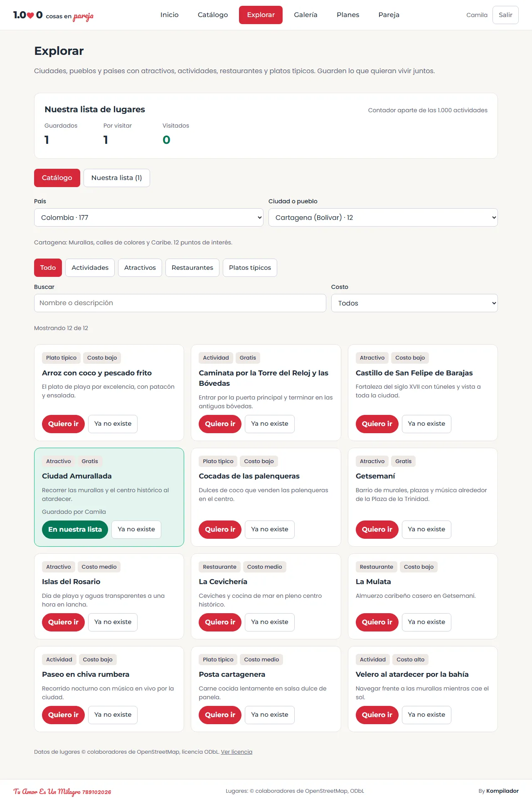532x804 pixels.
Task: Click Quiero ir on Cocadas de las palenqueras
Action: (x=220, y=530)
